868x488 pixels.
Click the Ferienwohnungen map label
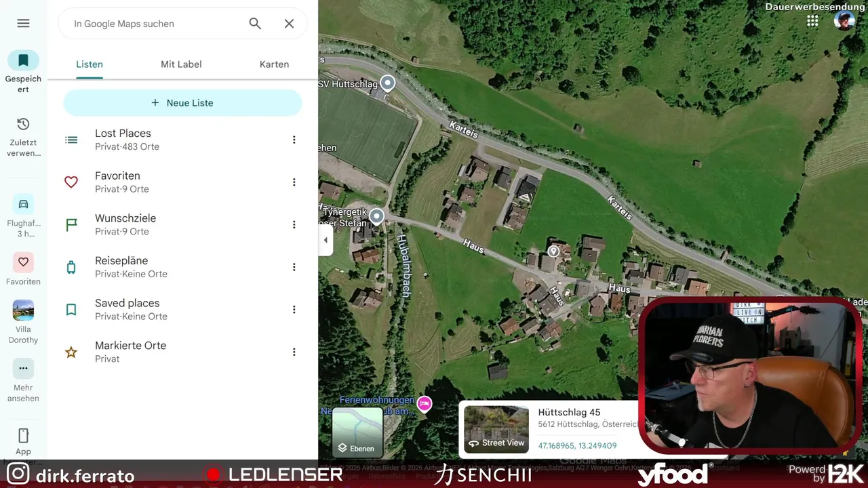click(377, 400)
